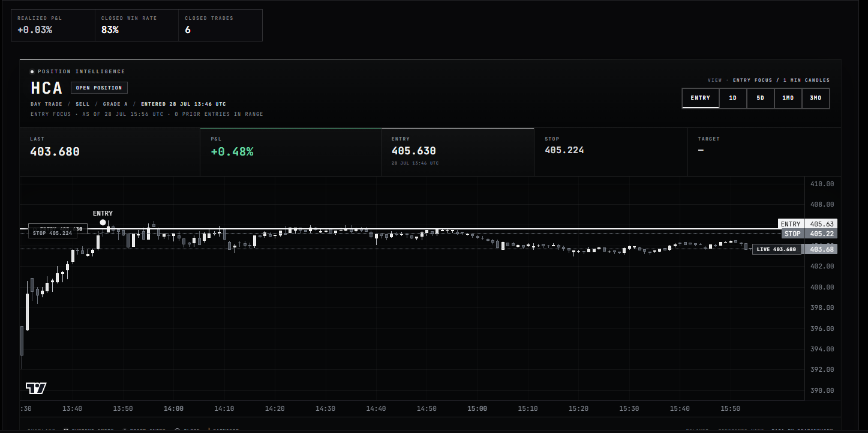Screen dimensions: 868x433
Task: Click the 1 MIN CANDLES view label
Action: click(807, 80)
